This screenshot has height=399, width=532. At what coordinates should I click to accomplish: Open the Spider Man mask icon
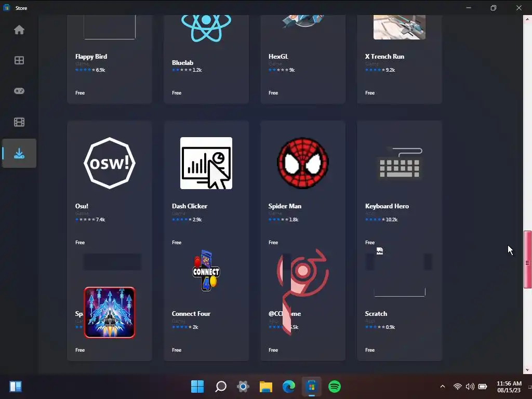303,163
